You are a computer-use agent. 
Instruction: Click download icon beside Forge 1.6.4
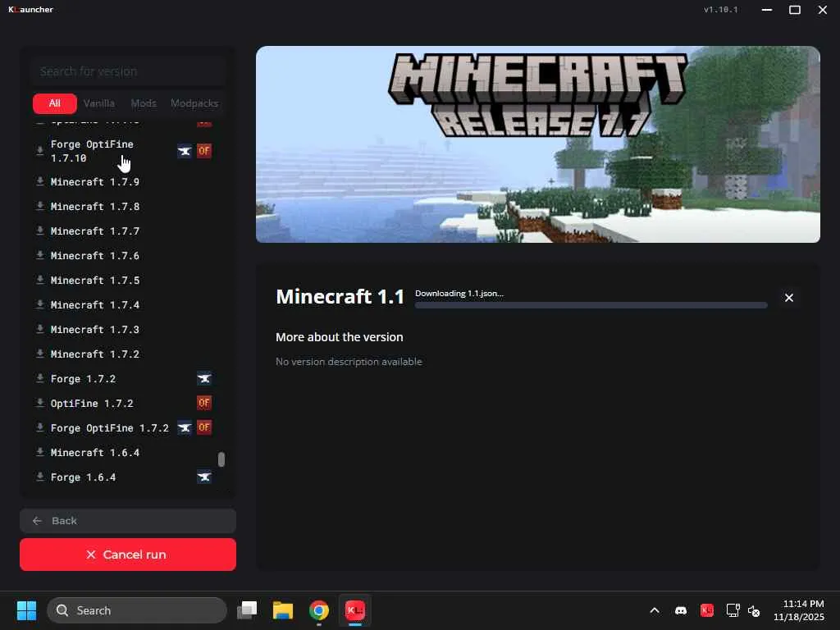(39, 477)
